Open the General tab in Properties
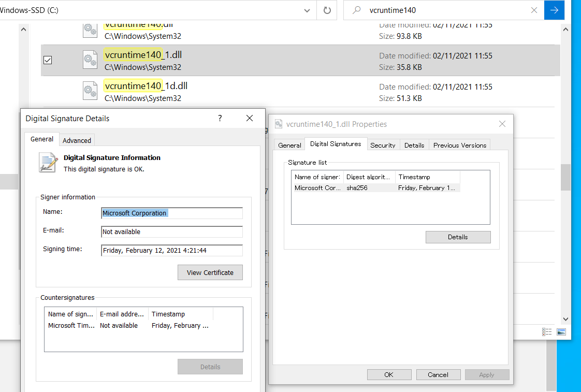Viewport: 581px width, 392px height. coord(289,145)
